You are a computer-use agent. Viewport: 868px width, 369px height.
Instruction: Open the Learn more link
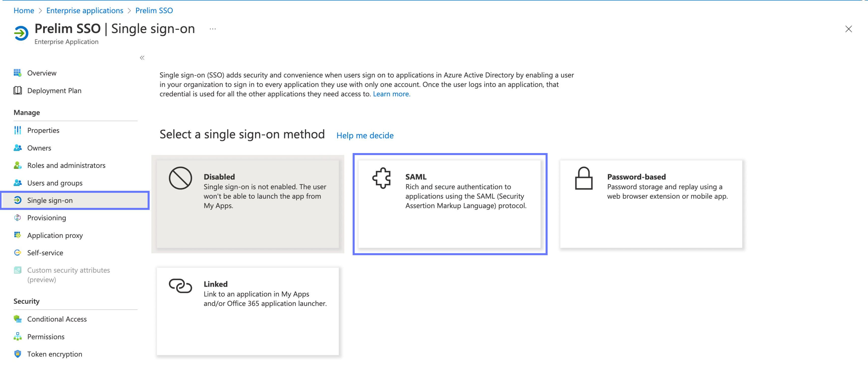point(392,94)
